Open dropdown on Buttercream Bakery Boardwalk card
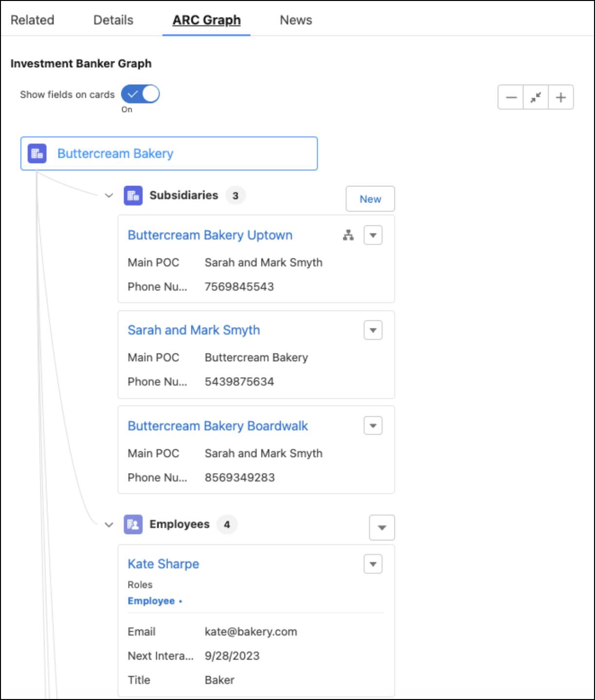Screen dimensions: 595x700 click(373, 426)
